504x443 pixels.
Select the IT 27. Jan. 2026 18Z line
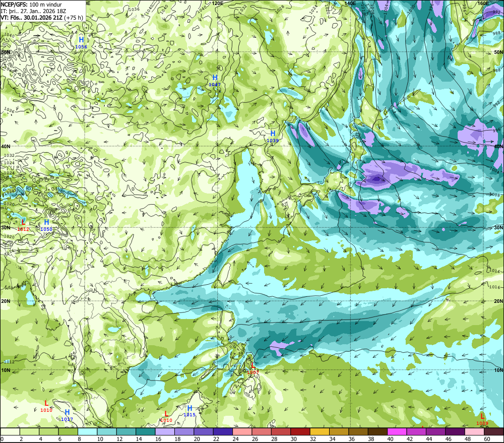pyautogui.click(x=33, y=11)
